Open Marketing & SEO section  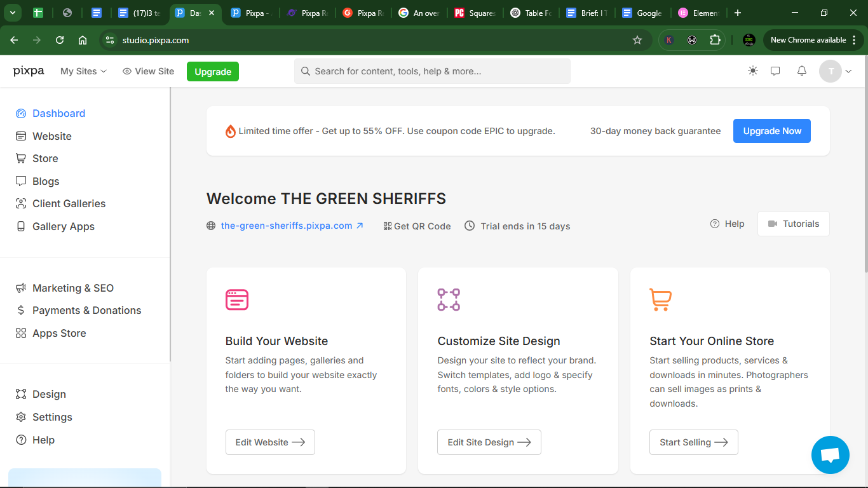point(65,288)
